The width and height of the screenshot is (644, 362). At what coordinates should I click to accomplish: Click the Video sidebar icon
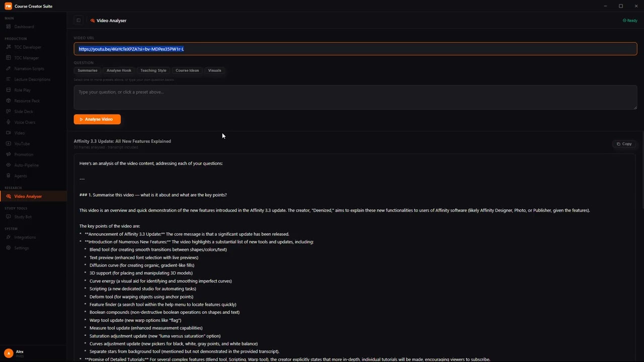click(9, 133)
